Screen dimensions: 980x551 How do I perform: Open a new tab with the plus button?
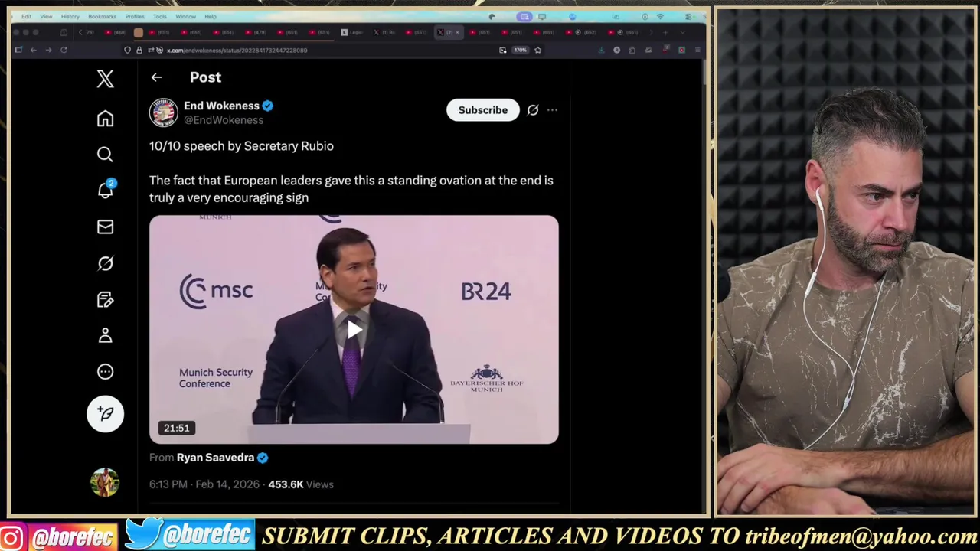[665, 32]
